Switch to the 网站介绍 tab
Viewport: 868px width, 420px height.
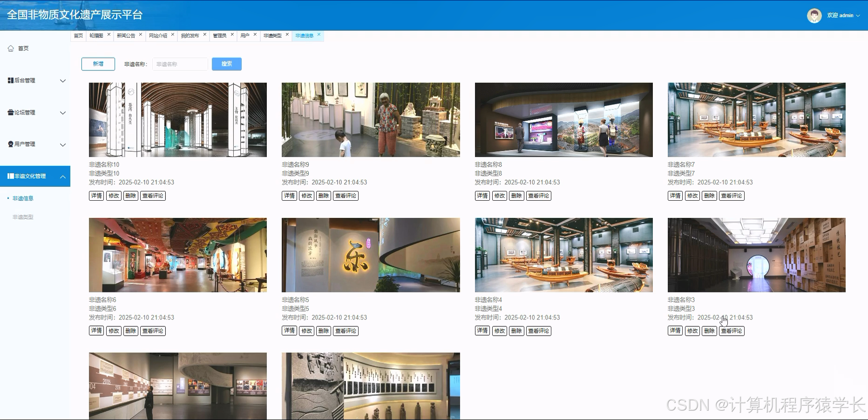tap(158, 36)
